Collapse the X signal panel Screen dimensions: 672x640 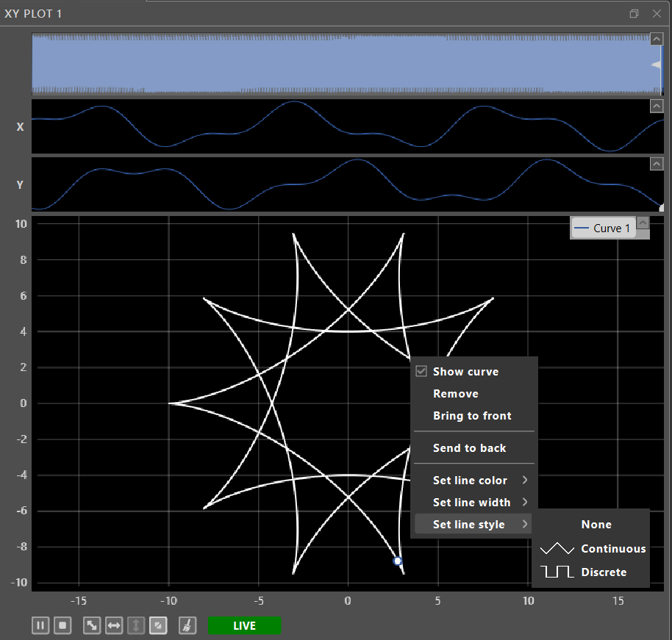[657, 106]
